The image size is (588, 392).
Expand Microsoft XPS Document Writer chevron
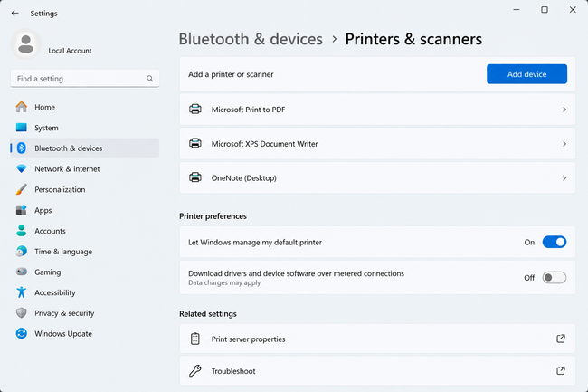point(564,144)
